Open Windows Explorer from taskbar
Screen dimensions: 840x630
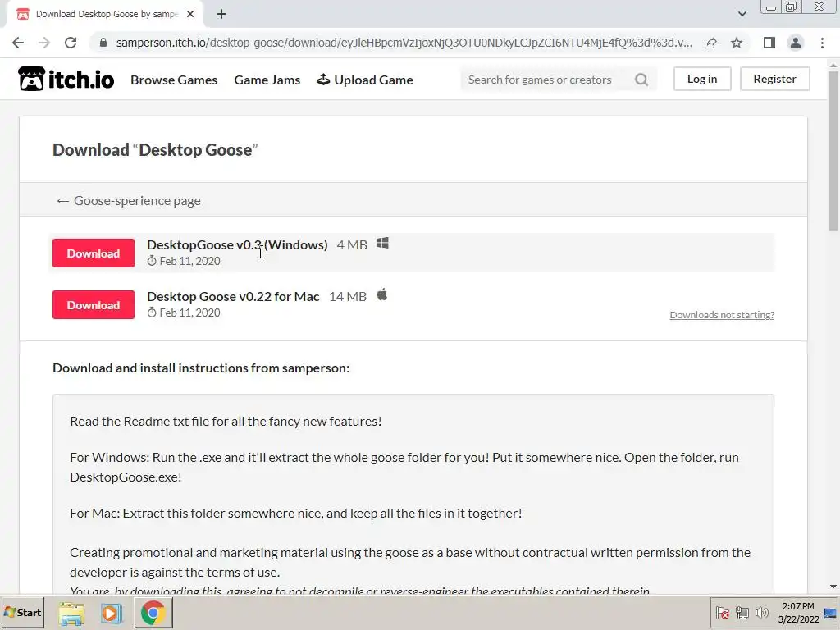[x=72, y=614]
